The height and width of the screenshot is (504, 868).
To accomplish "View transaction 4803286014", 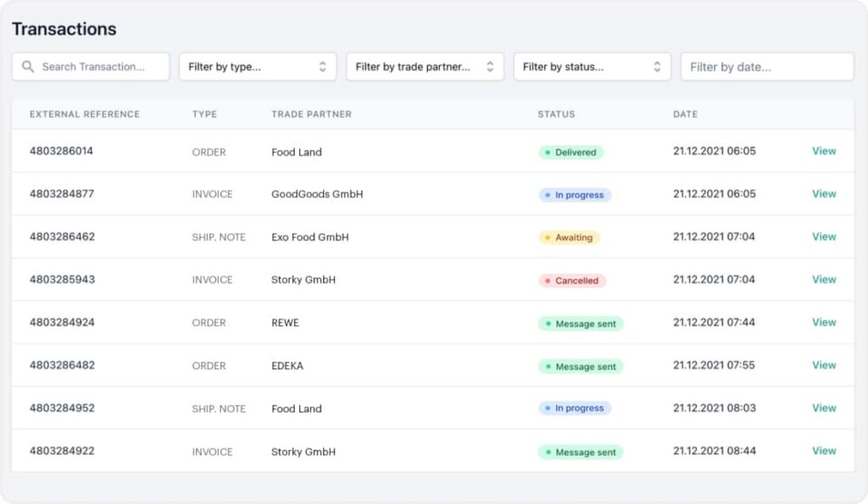I will coord(824,151).
